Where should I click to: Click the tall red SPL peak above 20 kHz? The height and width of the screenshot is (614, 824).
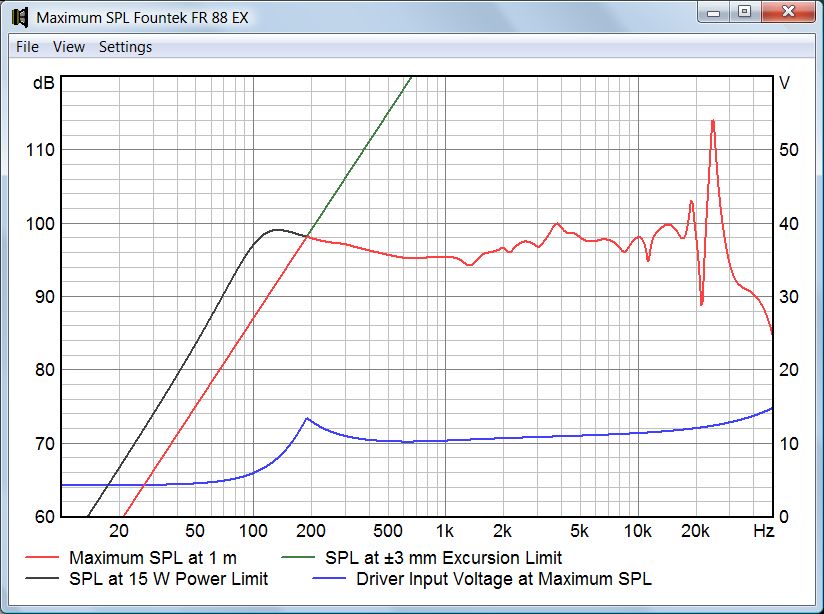click(x=713, y=122)
